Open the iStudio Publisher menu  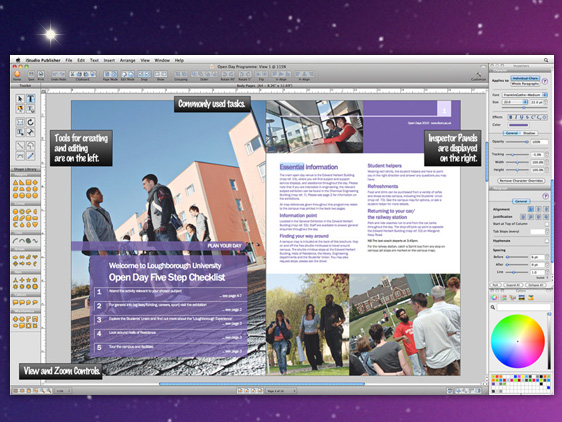pyautogui.click(x=43, y=60)
